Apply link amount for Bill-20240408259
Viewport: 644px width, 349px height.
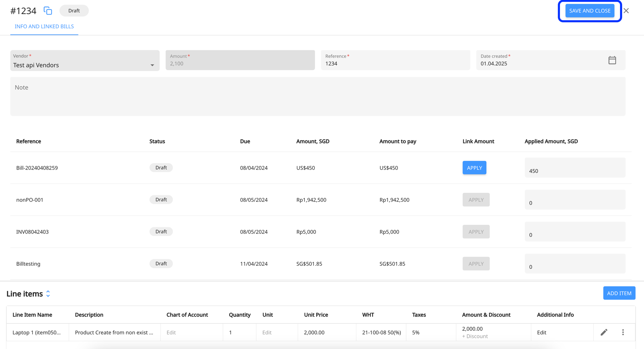[474, 168]
